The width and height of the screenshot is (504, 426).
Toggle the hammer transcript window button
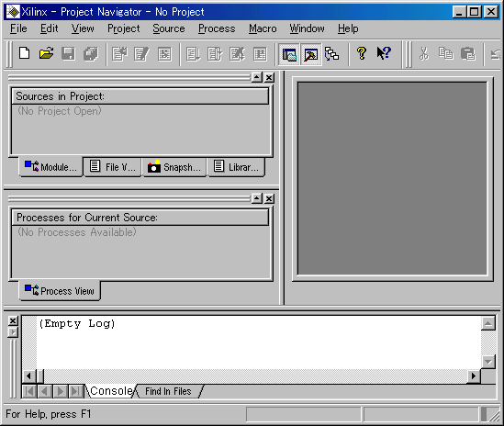tap(311, 54)
